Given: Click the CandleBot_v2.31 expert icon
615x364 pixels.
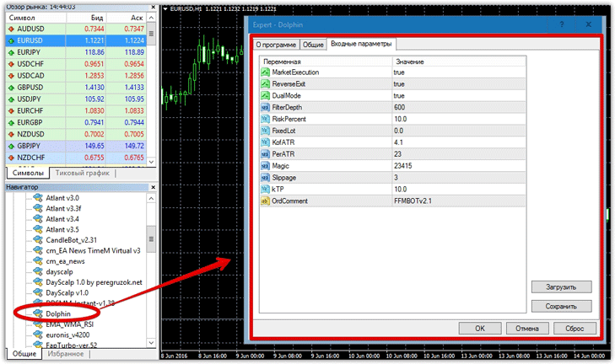Looking at the screenshot, I should click(x=37, y=239).
